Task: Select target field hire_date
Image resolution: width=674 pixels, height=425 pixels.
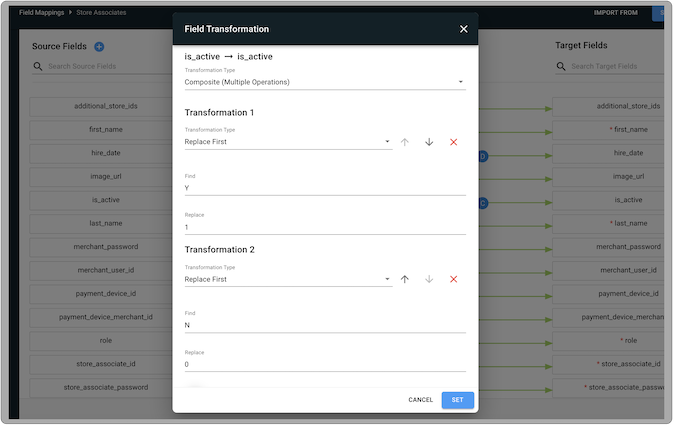Action: coord(608,153)
